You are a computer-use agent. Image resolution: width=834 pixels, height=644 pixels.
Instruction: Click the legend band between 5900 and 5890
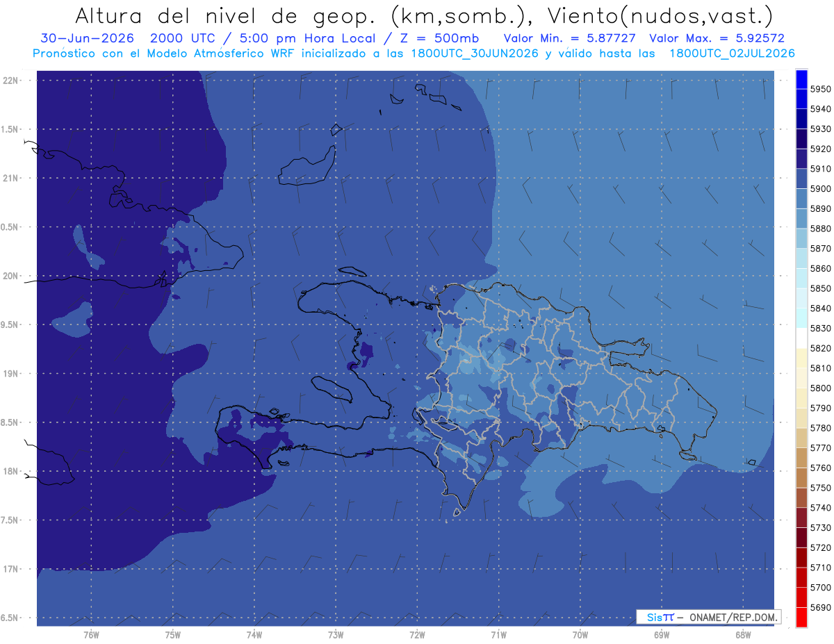tap(801, 199)
